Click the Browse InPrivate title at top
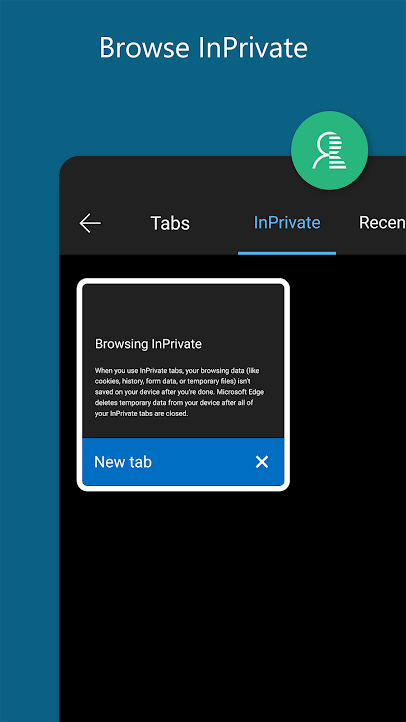Screen dimensions: 406x722 203,47
